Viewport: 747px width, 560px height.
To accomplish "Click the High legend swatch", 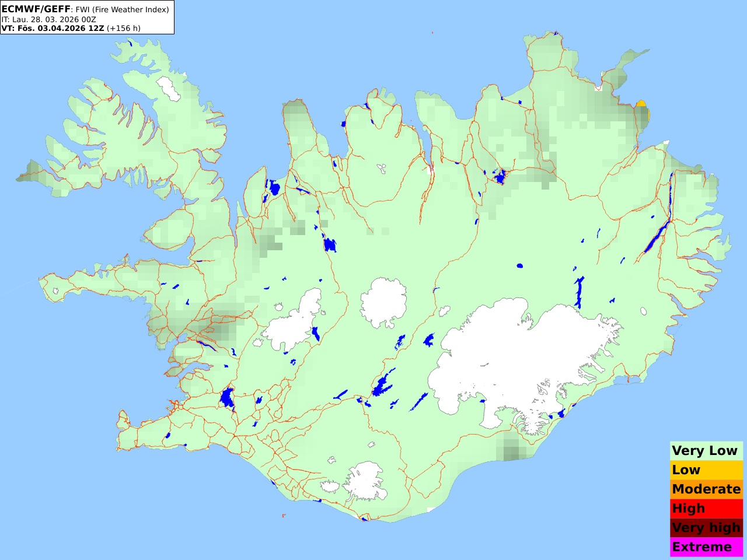I will [706, 509].
